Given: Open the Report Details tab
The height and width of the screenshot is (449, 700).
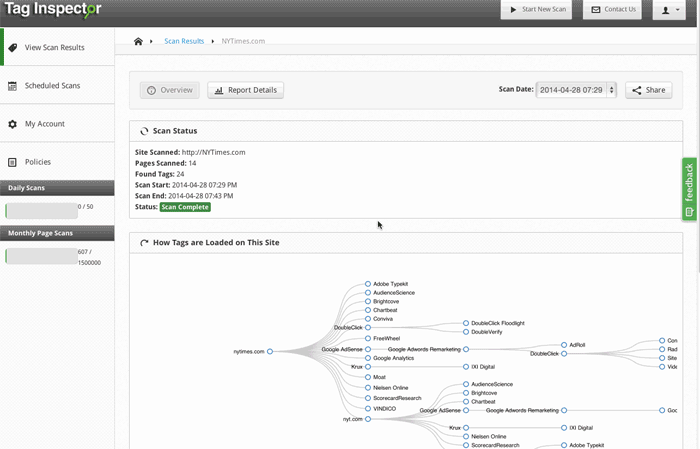Looking at the screenshot, I should [246, 90].
